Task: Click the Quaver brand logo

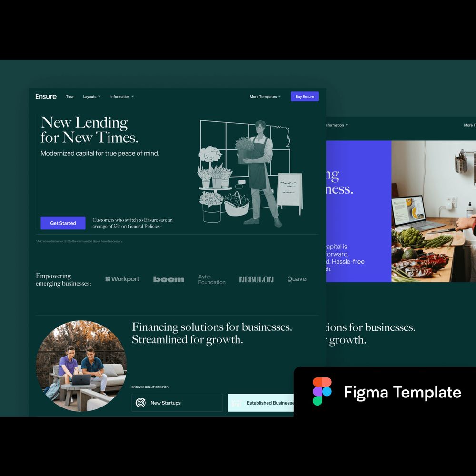Action: [x=297, y=279]
